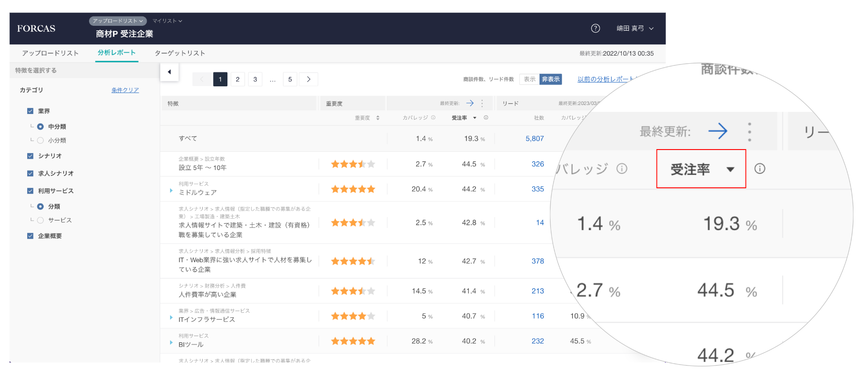Click the blue arrow beside 最終更新
The image size is (868, 381).
(x=470, y=103)
